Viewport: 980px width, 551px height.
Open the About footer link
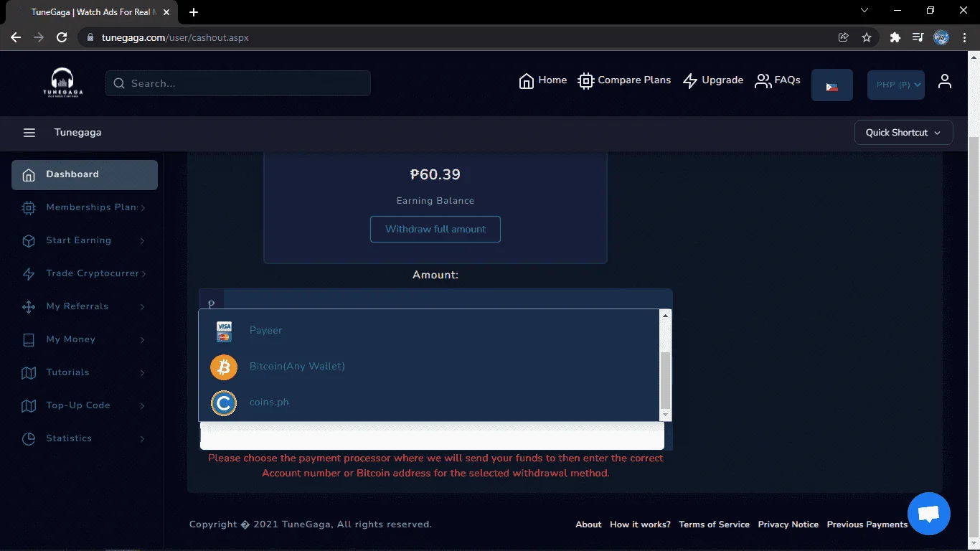[x=588, y=524]
